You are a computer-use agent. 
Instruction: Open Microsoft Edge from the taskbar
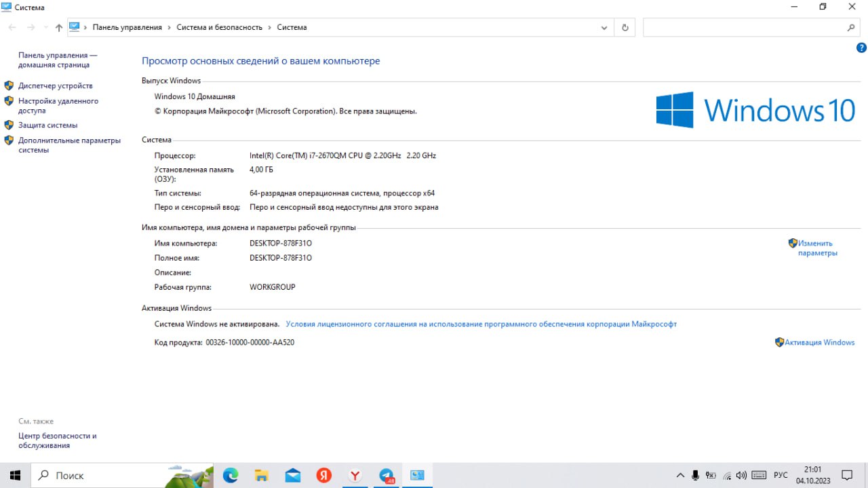click(231, 475)
